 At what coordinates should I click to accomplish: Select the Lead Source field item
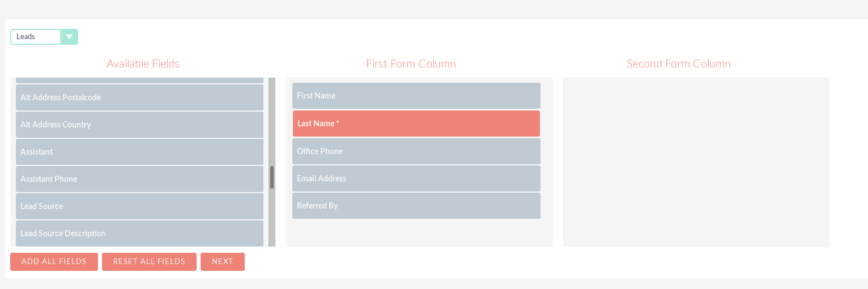coord(139,206)
